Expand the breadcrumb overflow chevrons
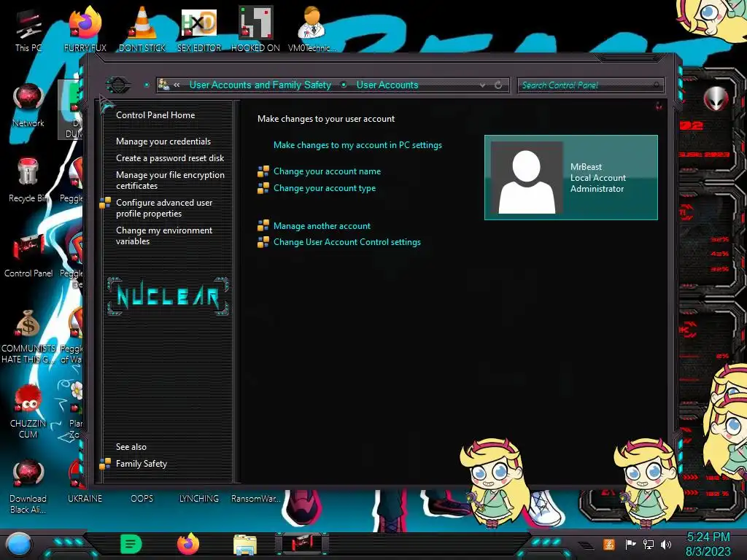747x560 pixels. [x=177, y=85]
